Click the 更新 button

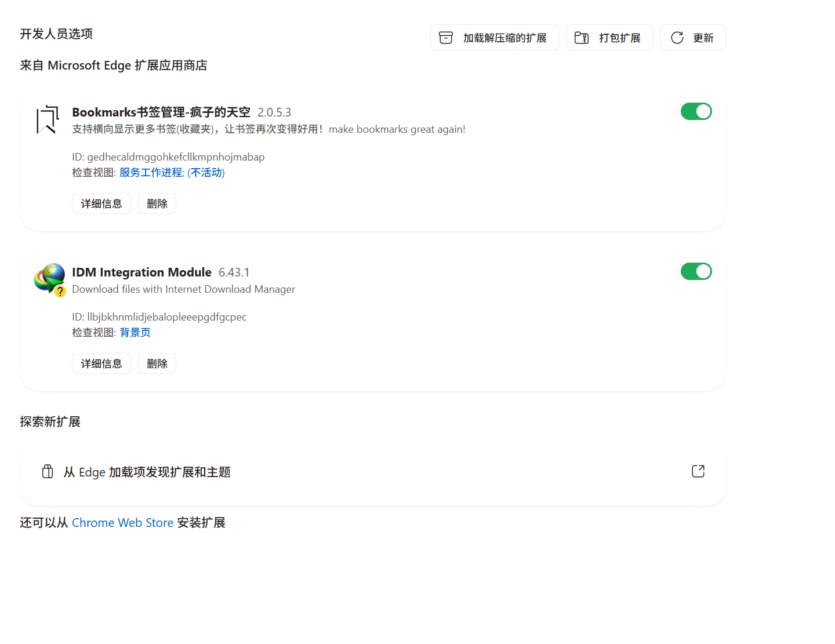coord(693,38)
